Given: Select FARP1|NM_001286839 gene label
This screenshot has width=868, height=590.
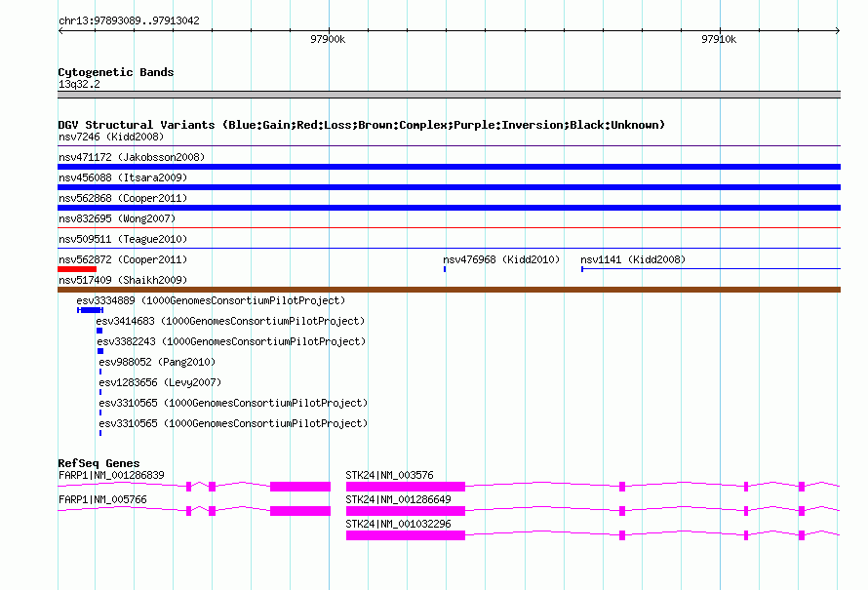Looking at the screenshot, I should (111, 475).
